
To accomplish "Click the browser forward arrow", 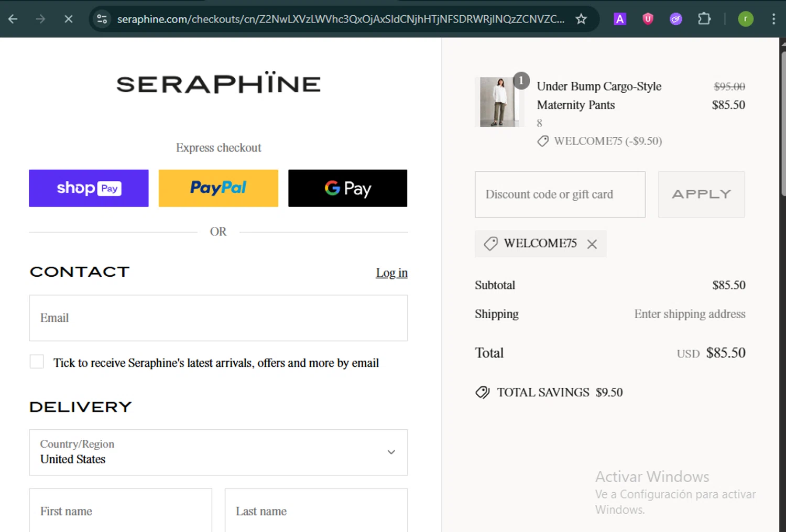I will click(x=40, y=19).
